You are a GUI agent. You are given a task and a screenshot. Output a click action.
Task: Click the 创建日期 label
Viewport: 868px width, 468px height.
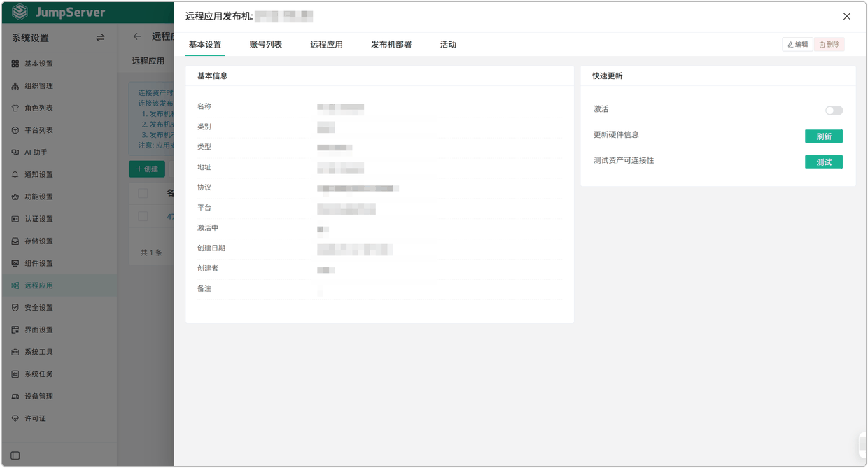[x=211, y=248]
